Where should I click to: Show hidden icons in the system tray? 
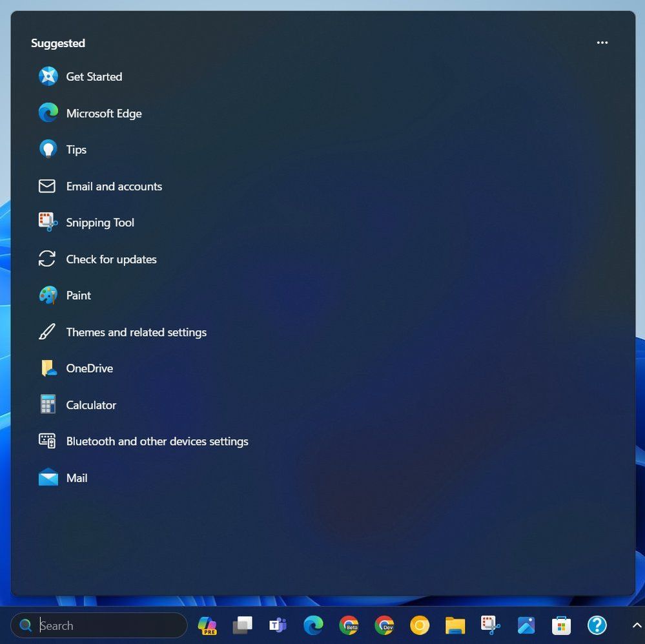point(637,625)
